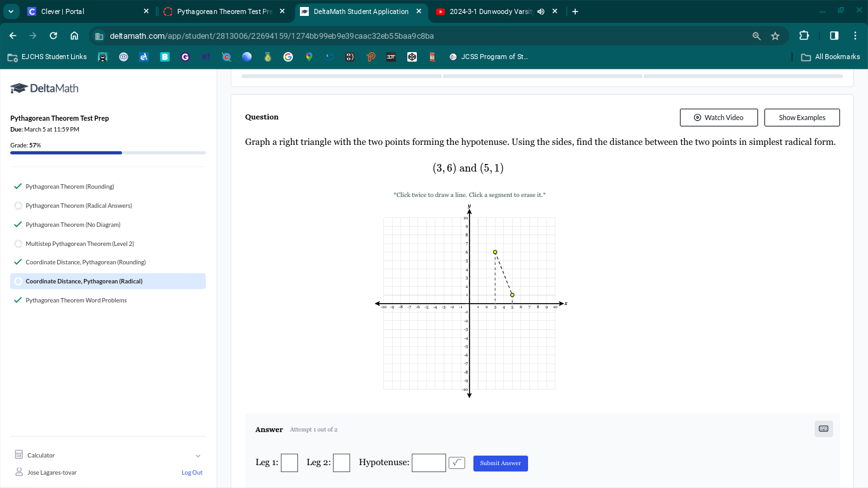Expand the Calculator panel chevron
Screen dimensions: 868x488
(198, 456)
